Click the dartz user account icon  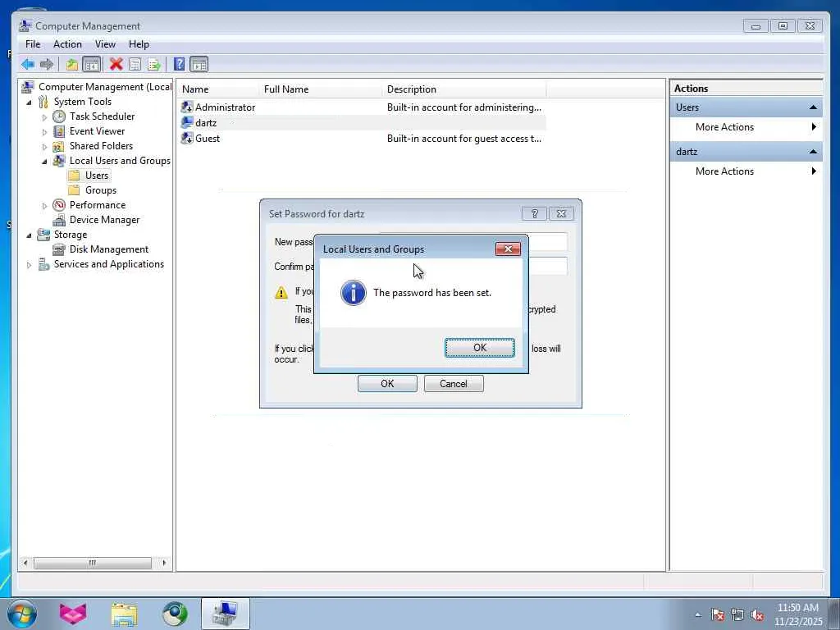click(187, 123)
